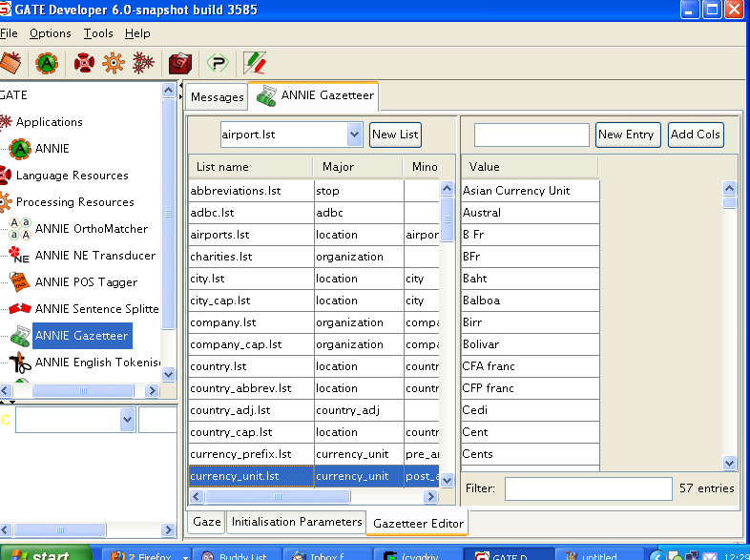Switch to the Messages tab
Screen dimensions: 750x560
(218, 97)
